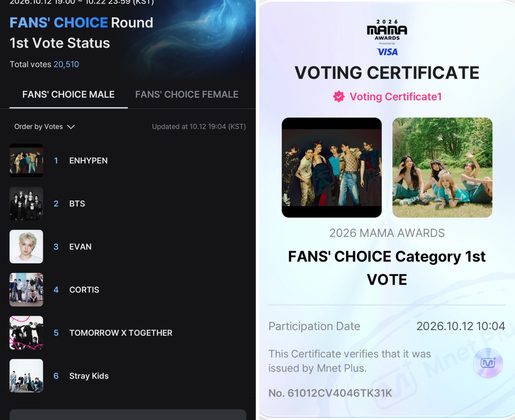Click the chevron next to Order by Votes
This screenshot has height=420, width=515.
pyautogui.click(x=71, y=127)
